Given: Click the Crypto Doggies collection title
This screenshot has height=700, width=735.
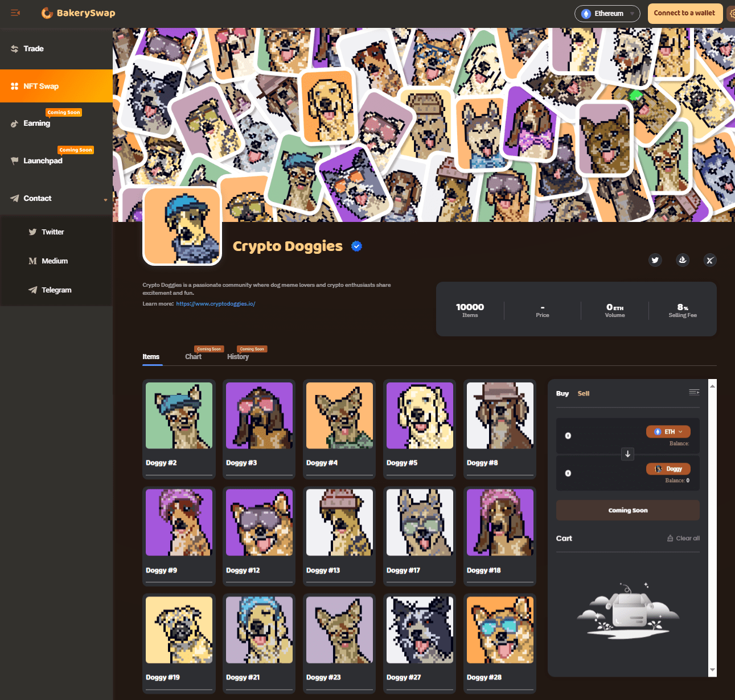Looking at the screenshot, I should pos(288,246).
